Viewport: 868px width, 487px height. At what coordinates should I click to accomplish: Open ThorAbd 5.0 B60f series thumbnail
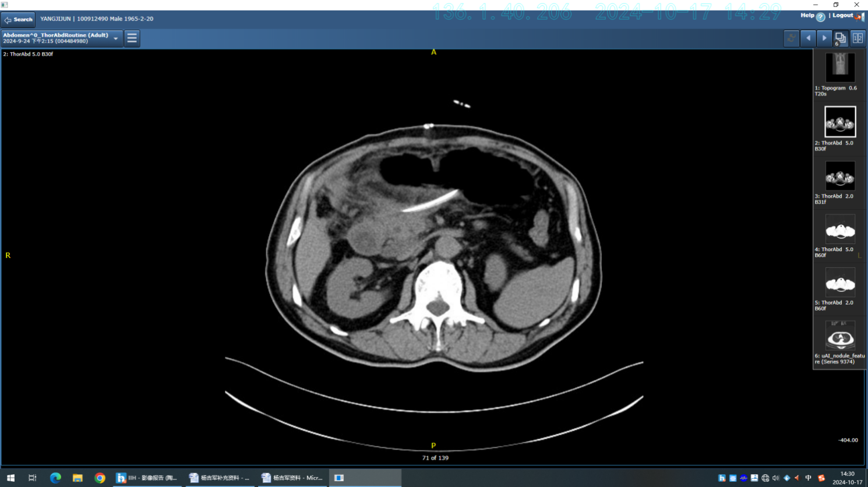(840, 230)
